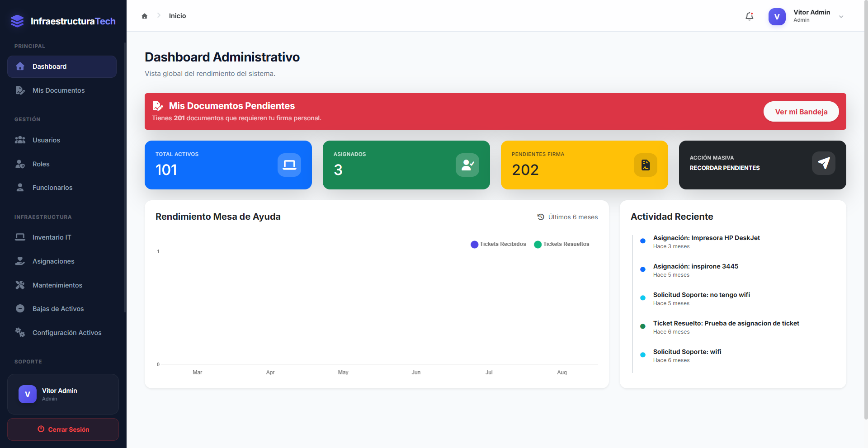The height and width of the screenshot is (448, 868).
Task: Open Inventario IT section
Action: pyautogui.click(x=62, y=237)
